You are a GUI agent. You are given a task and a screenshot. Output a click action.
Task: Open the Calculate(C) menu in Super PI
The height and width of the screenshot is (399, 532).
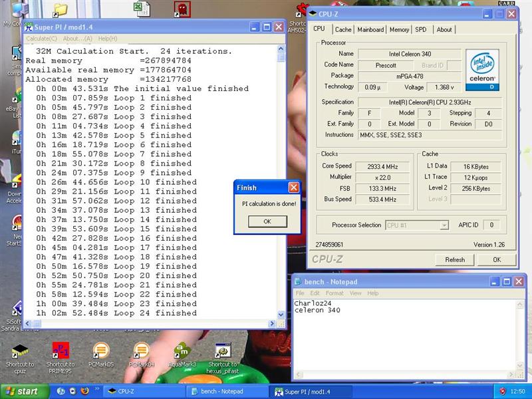[41, 39]
